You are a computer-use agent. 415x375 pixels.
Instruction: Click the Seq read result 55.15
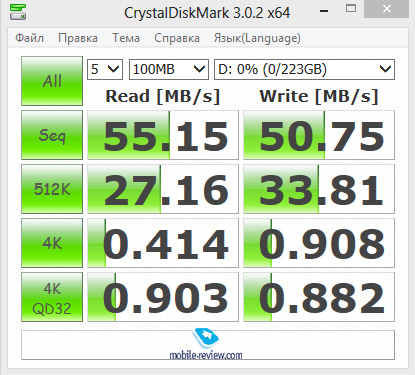click(x=163, y=135)
